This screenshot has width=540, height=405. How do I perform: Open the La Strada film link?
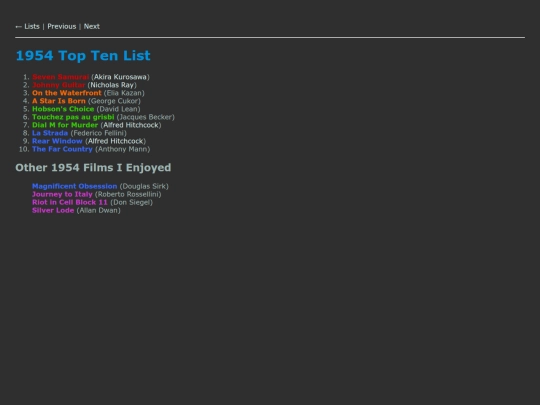tap(50, 133)
